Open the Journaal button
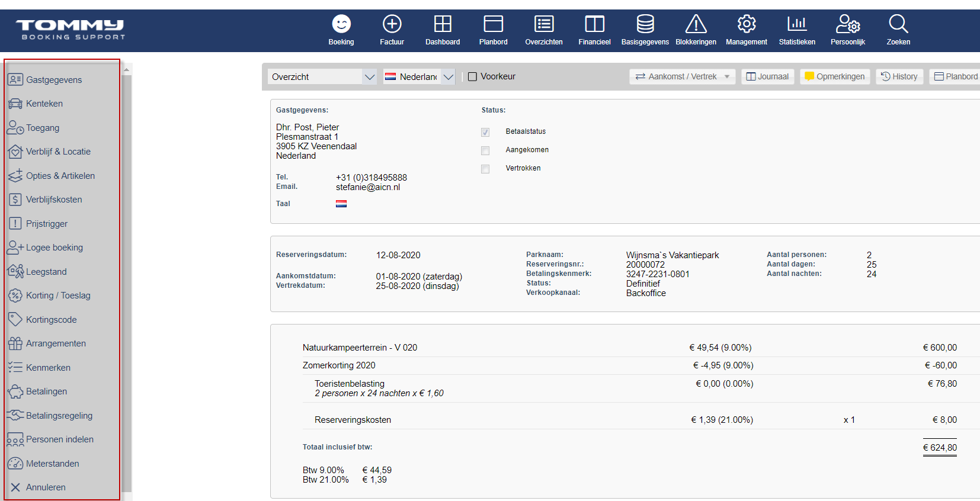Viewport: 980px width, 501px height. coord(767,76)
